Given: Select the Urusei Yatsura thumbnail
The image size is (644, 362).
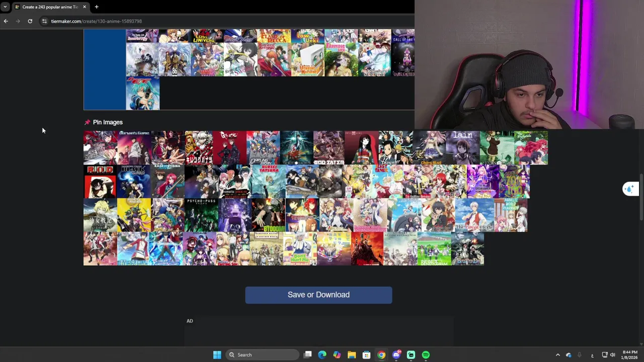Looking at the screenshot, I should pyautogui.click(x=268, y=182).
